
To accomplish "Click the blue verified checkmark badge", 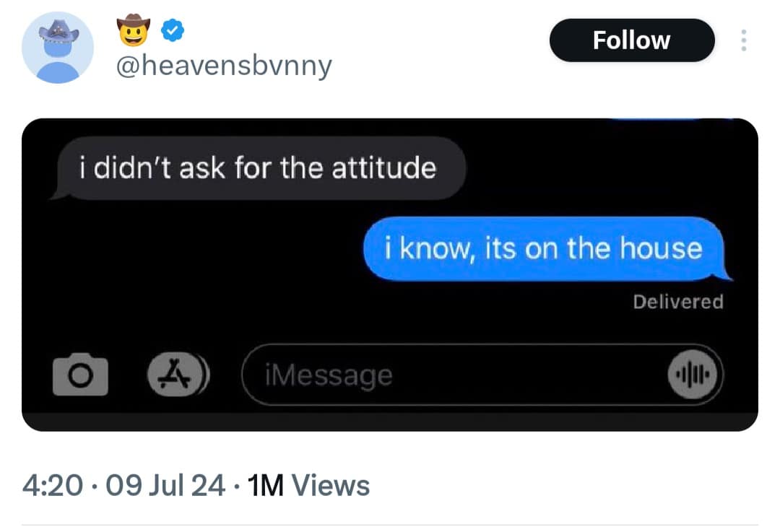I will pos(173,29).
